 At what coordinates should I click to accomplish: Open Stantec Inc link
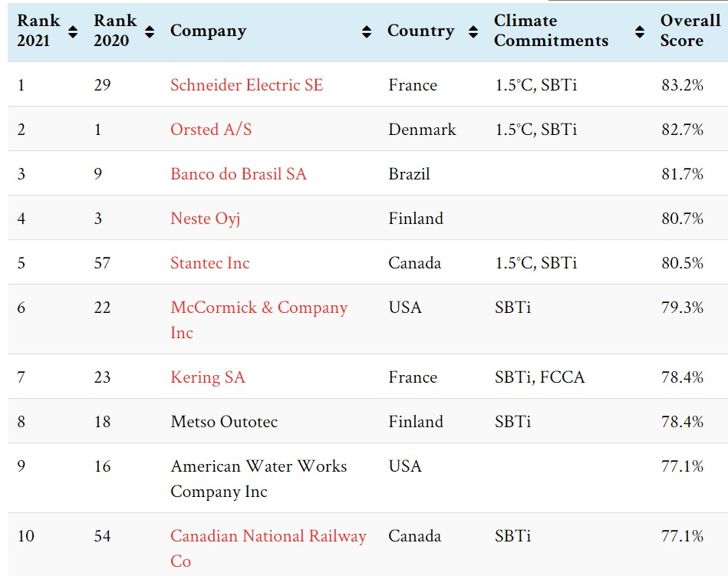(209, 263)
